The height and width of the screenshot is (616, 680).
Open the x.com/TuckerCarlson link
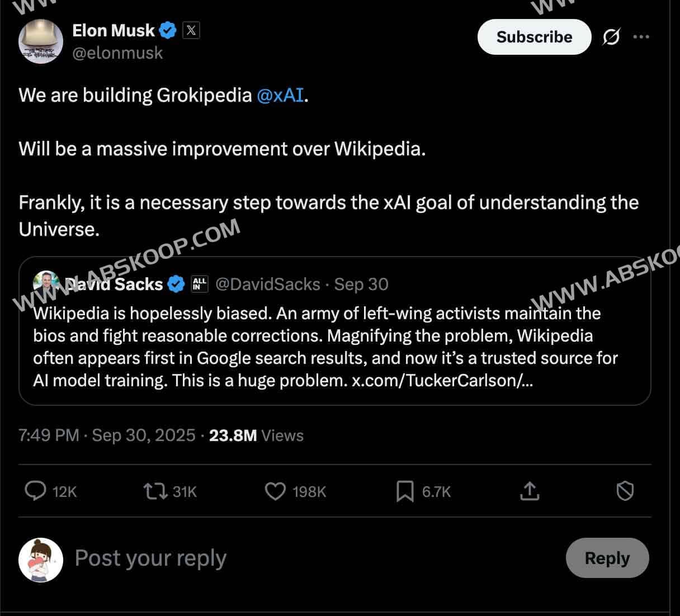click(x=442, y=381)
